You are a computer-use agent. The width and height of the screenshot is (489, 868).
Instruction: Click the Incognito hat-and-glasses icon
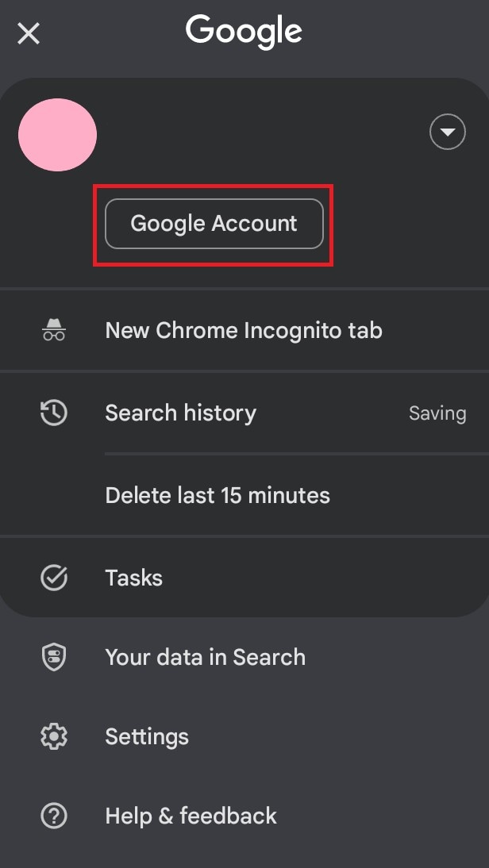click(54, 330)
